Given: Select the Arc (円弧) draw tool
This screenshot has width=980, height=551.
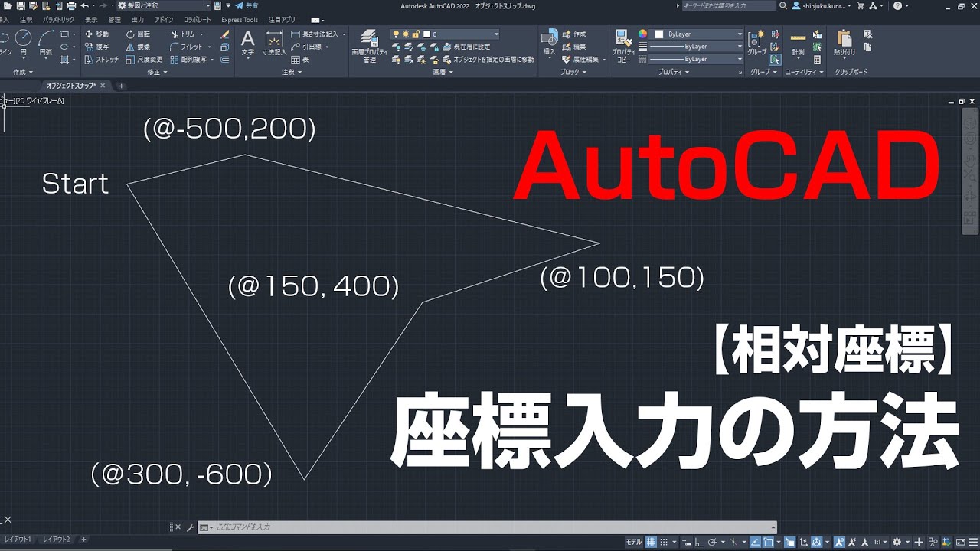Looking at the screenshot, I should [47, 42].
